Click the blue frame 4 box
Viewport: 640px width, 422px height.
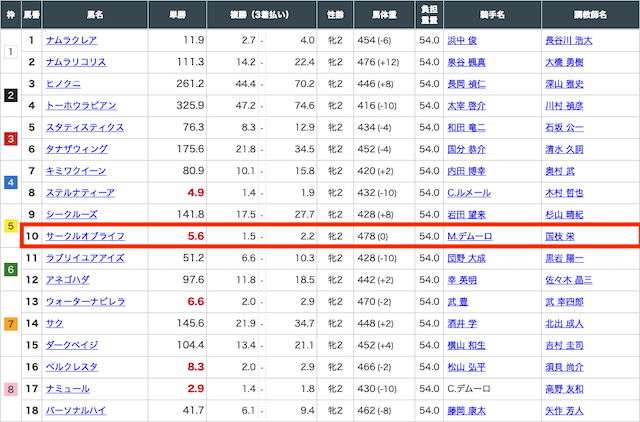10,182
